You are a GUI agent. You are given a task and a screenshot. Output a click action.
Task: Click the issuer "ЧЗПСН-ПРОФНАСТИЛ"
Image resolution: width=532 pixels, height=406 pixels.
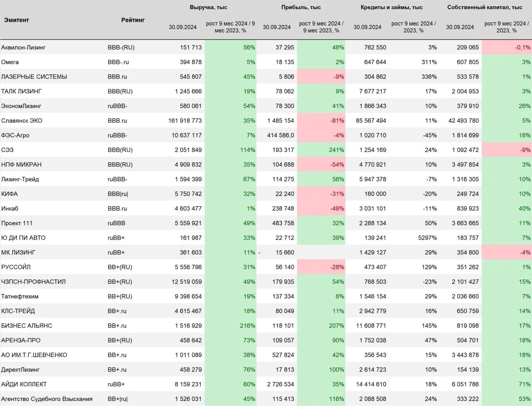coord(33,281)
